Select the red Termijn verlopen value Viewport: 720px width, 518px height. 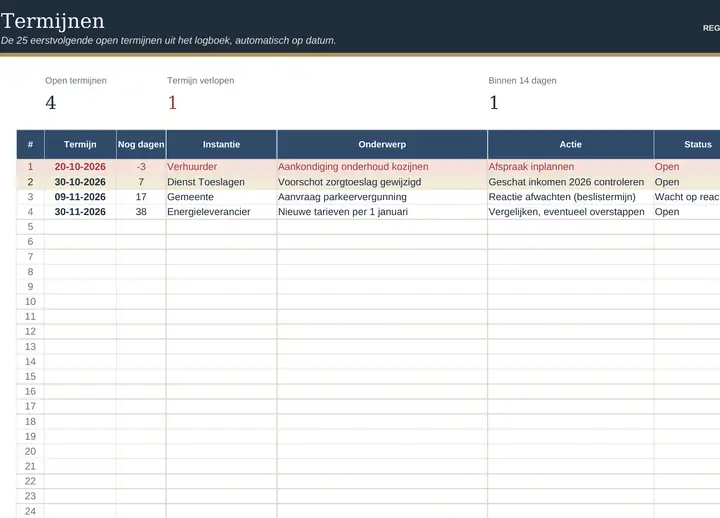172,102
